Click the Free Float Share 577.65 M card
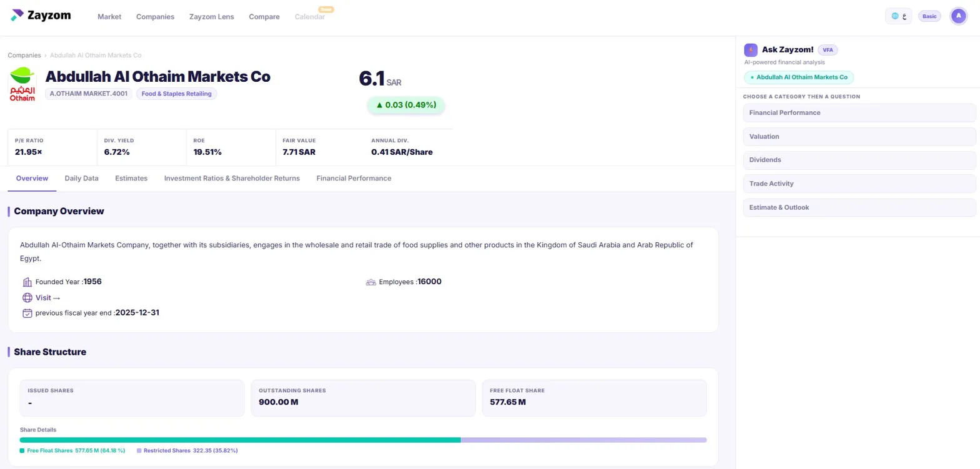The height and width of the screenshot is (469, 980). 594,398
